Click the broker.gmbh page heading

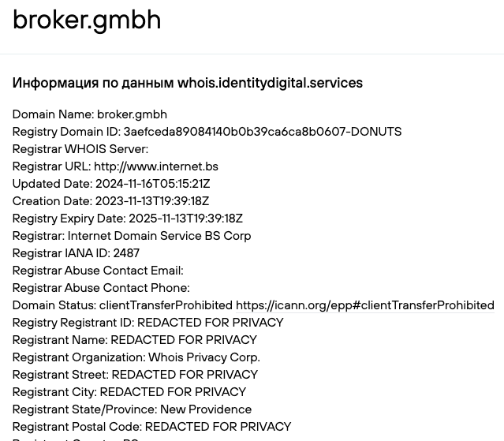(x=87, y=20)
